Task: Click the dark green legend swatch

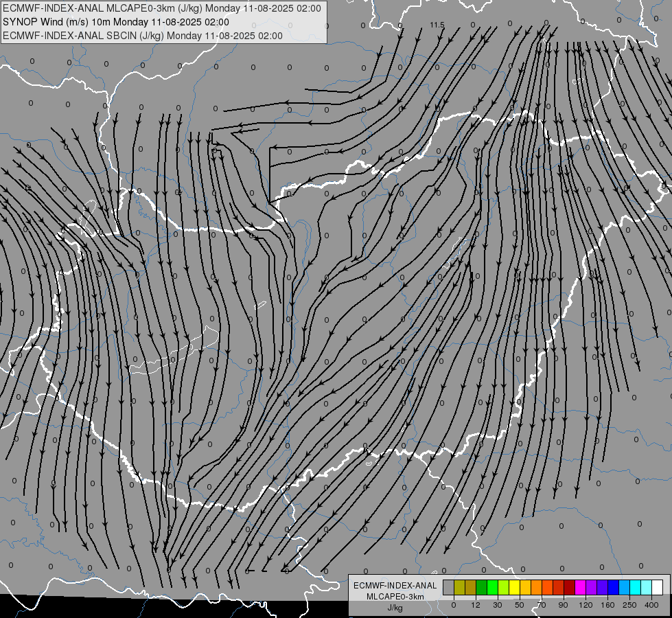Action: [481, 588]
